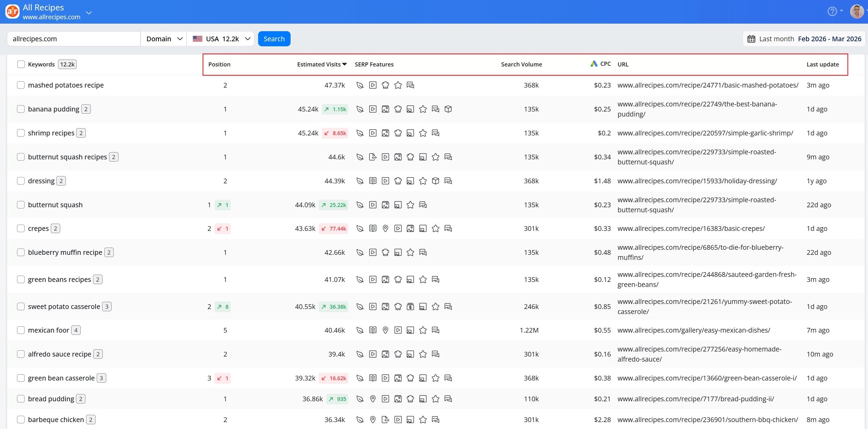Click the All Recipes logo icon
This screenshot has width=868, height=429.
[13, 12]
